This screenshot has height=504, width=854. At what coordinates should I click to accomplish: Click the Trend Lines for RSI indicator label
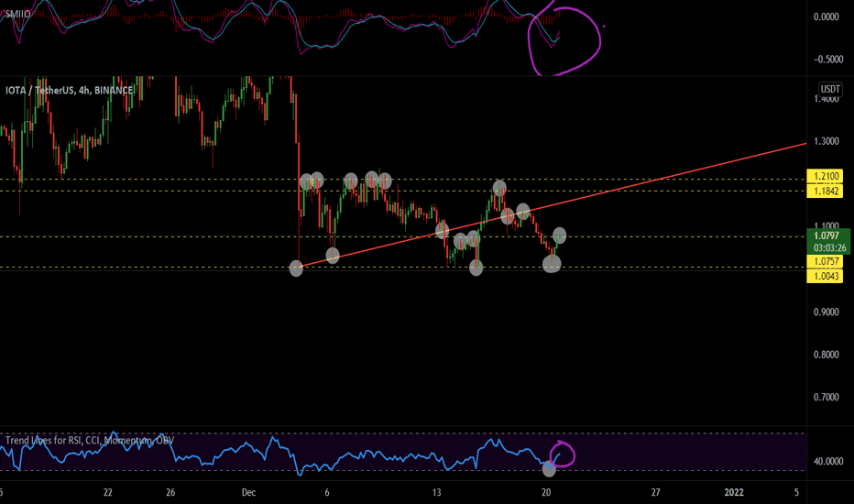90,440
